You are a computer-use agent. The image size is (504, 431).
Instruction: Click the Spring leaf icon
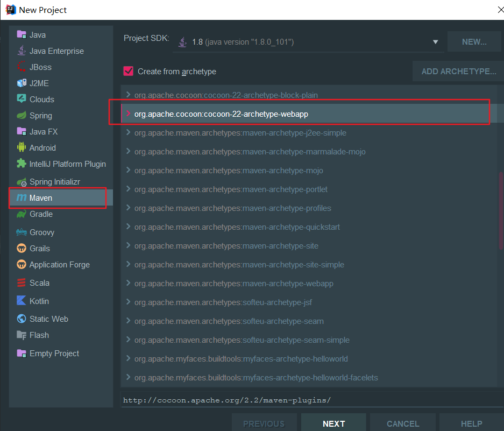pos(22,115)
